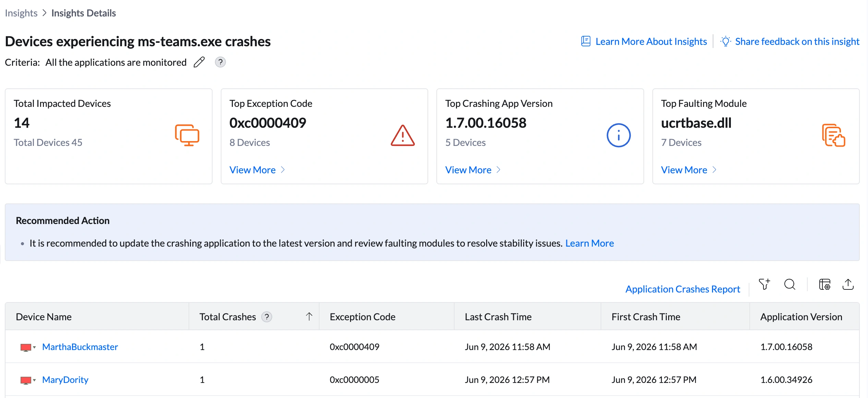The width and height of the screenshot is (868, 398).
Task: Click the Learn More About Insights book icon
Action: coord(586,41)
